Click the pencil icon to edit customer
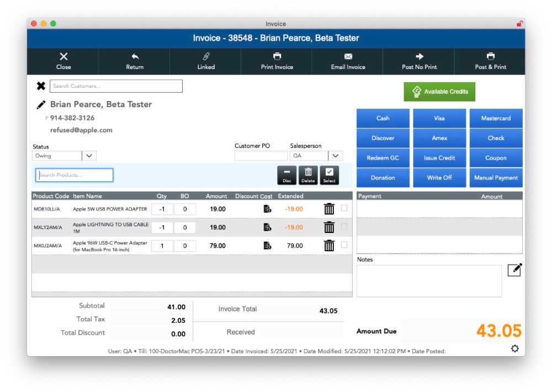 41,104
